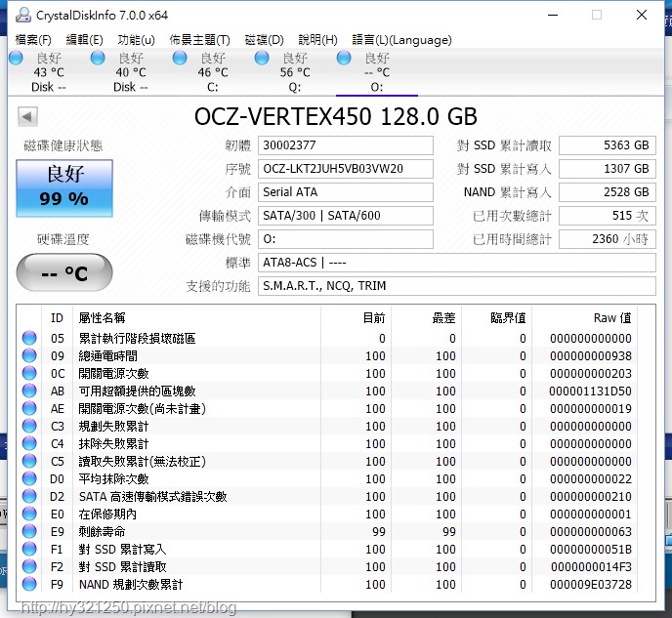Screen dimensions: 672x618
Task: Select the SATA 高速傳輸模式錯誤次數 attribute name
Action: tap(152, 496)
